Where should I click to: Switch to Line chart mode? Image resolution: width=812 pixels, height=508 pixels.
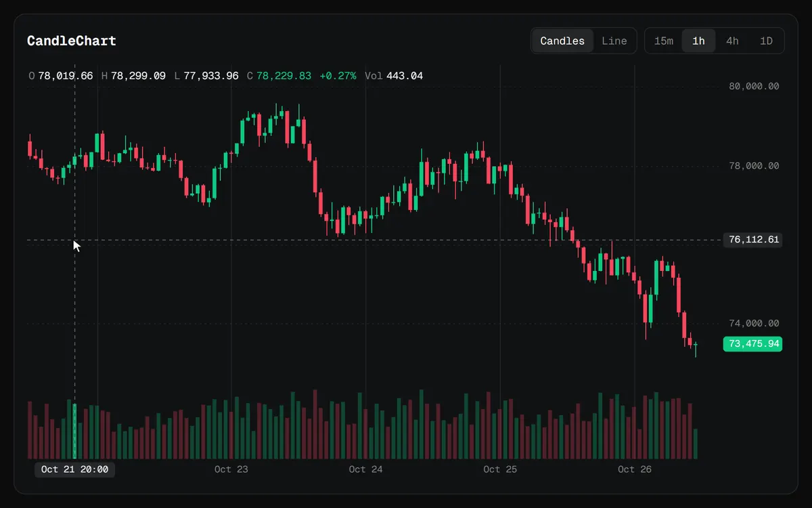[x=614, y=41]
